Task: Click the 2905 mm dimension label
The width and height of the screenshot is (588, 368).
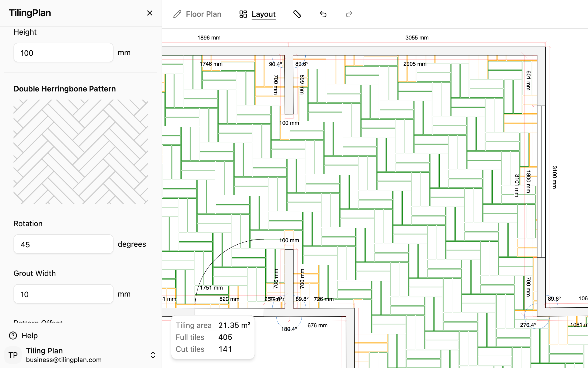Action: 415,64
